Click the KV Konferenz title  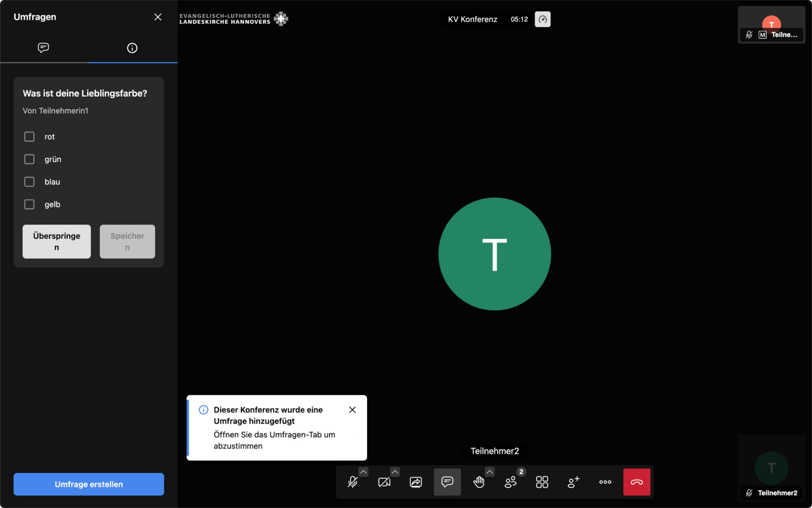click(472, 19)
